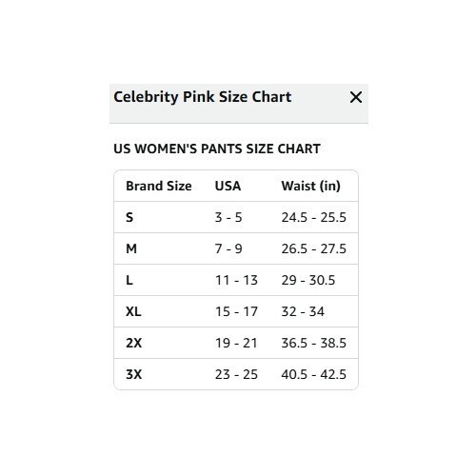This screenshot has width=476, height=476.
Task: Click the Celebrity Pink Size Chart title
Action: (x=203, y=97)
